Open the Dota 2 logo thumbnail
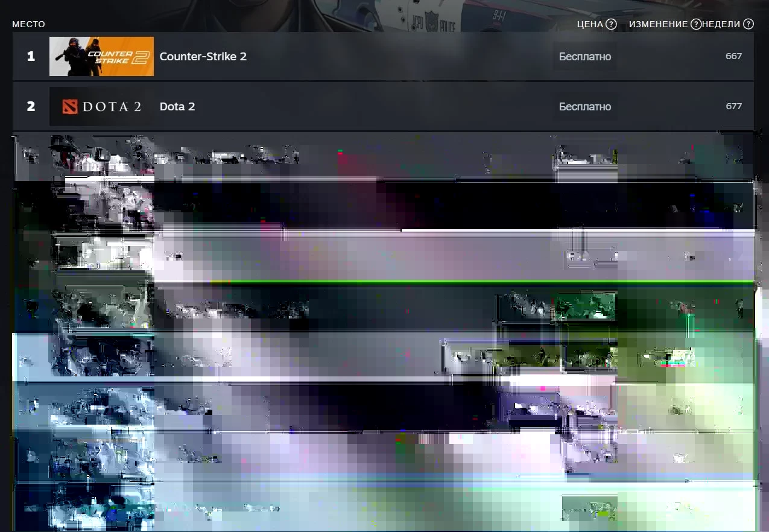 point(101,107)
